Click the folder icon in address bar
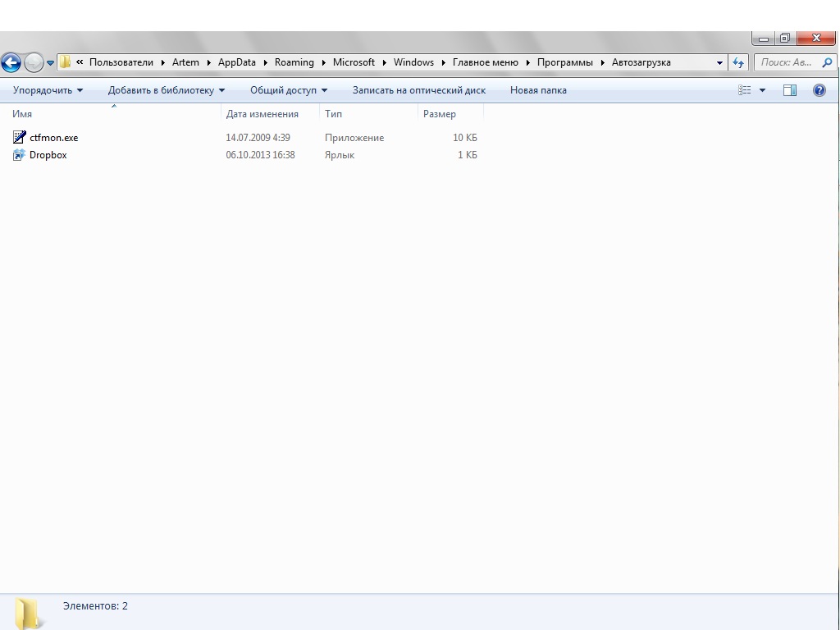Viewport: 840px width, 630px height. pos(65,62)
